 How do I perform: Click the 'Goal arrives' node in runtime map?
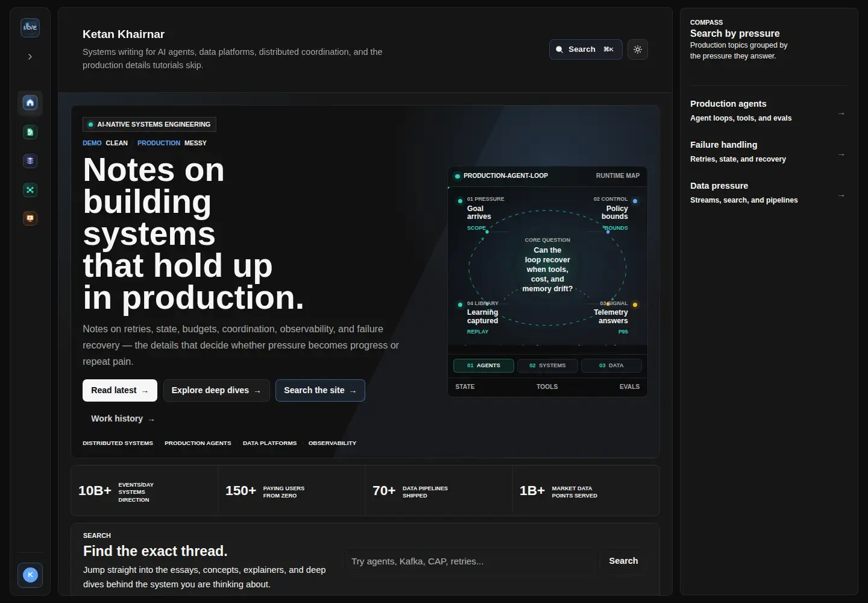click(x=482, y=213)
